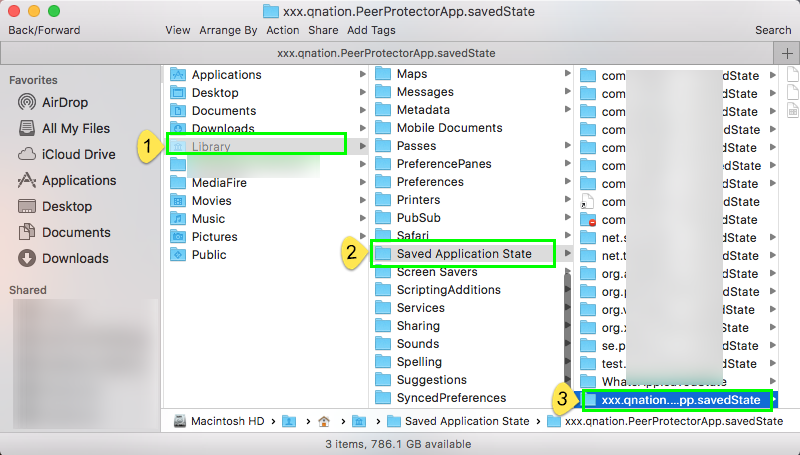Click the Movies folder icon
This screenshot has width=800, height=455.
click(x=178, y=201)
